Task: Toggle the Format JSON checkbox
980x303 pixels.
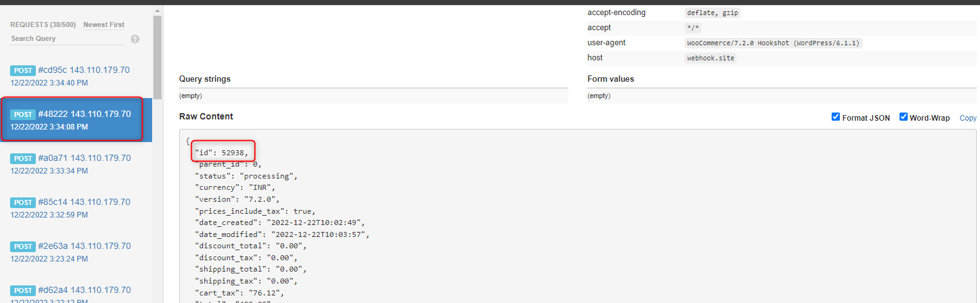Action: [x=835, y=117]
